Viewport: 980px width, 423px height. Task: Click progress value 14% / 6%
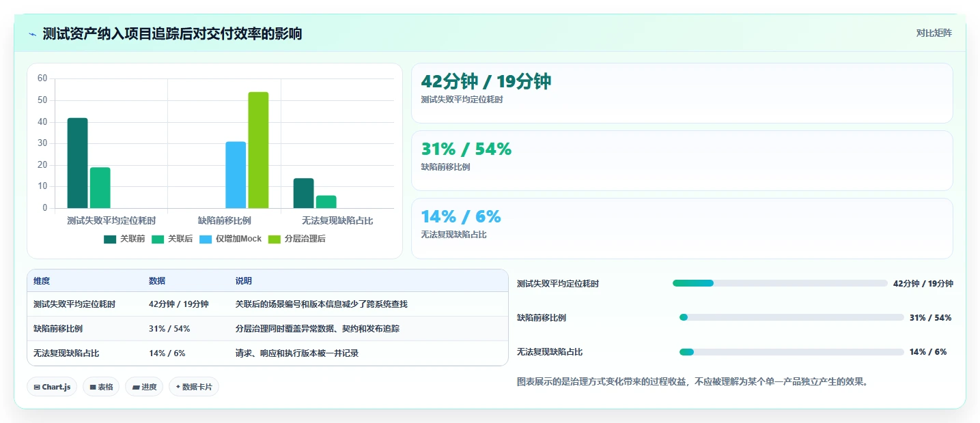click(928, 352)
